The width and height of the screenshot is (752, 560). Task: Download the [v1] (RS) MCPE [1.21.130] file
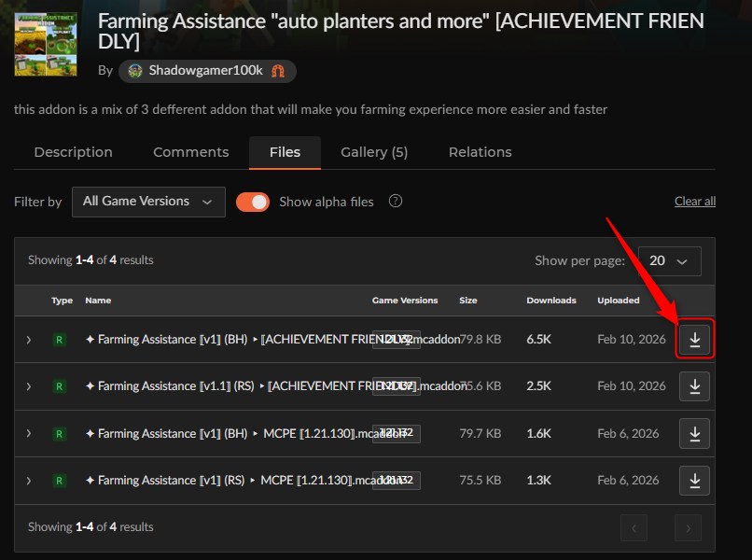694,481
